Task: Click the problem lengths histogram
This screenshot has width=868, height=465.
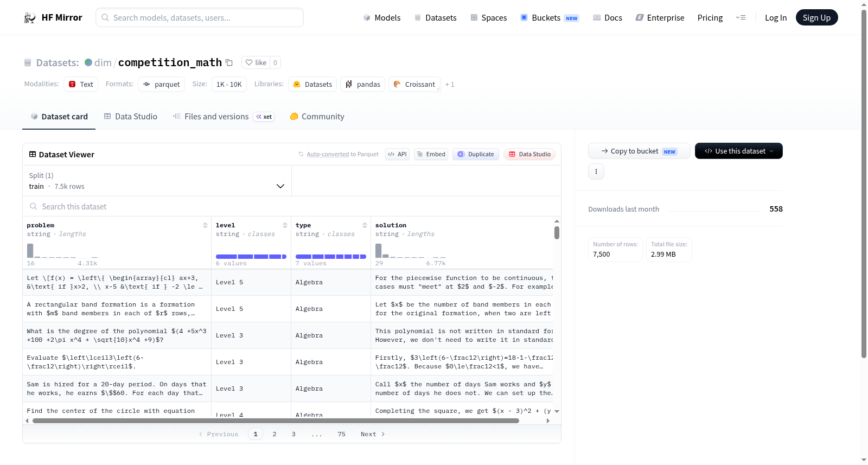Action: [62, 250]
